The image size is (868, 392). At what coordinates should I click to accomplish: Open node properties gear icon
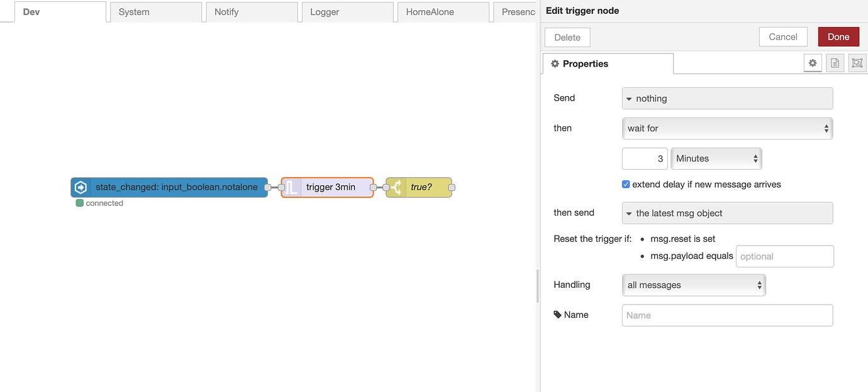[x=813, y=63]
